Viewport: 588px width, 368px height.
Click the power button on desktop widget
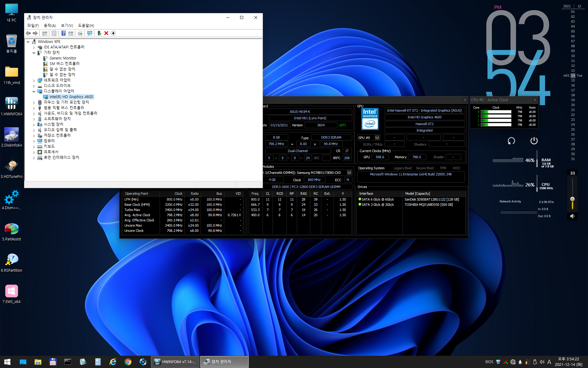point(534,141)
